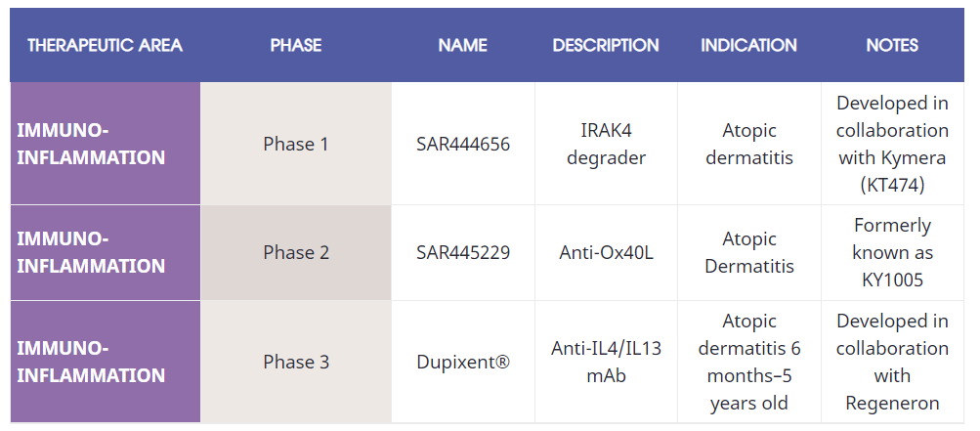Select the NOTES column header

[x=892, y=45]
